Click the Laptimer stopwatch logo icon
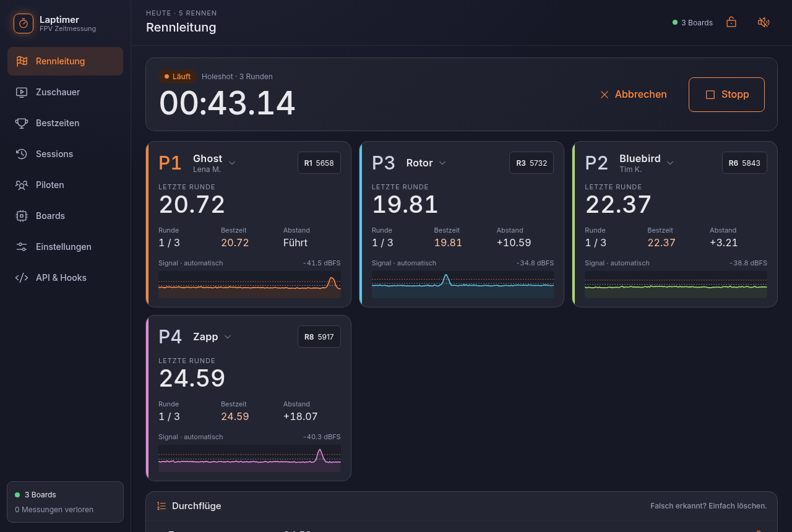792x532 pixels. [24, 24]
